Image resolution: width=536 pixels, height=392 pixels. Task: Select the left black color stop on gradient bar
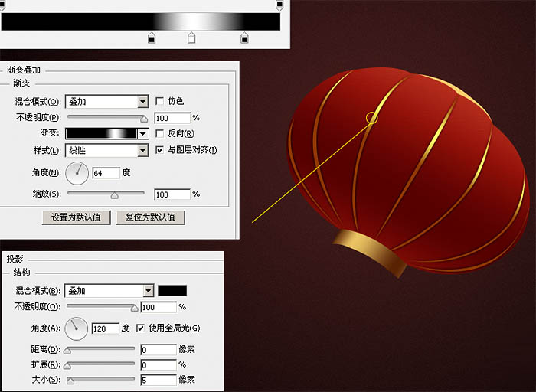coord(152,38)
